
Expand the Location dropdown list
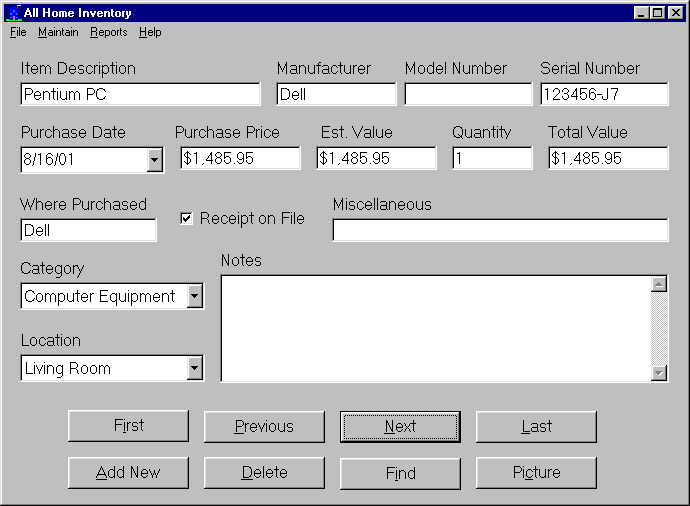(x=195, y=368)
